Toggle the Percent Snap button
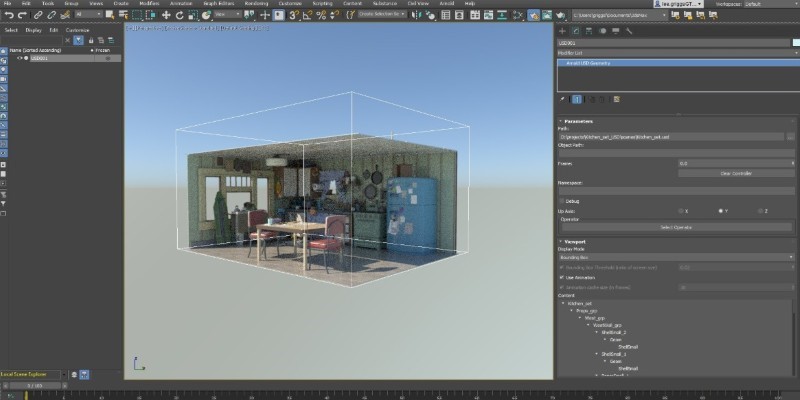Screen dimensions: 800x400 (321, 15)
